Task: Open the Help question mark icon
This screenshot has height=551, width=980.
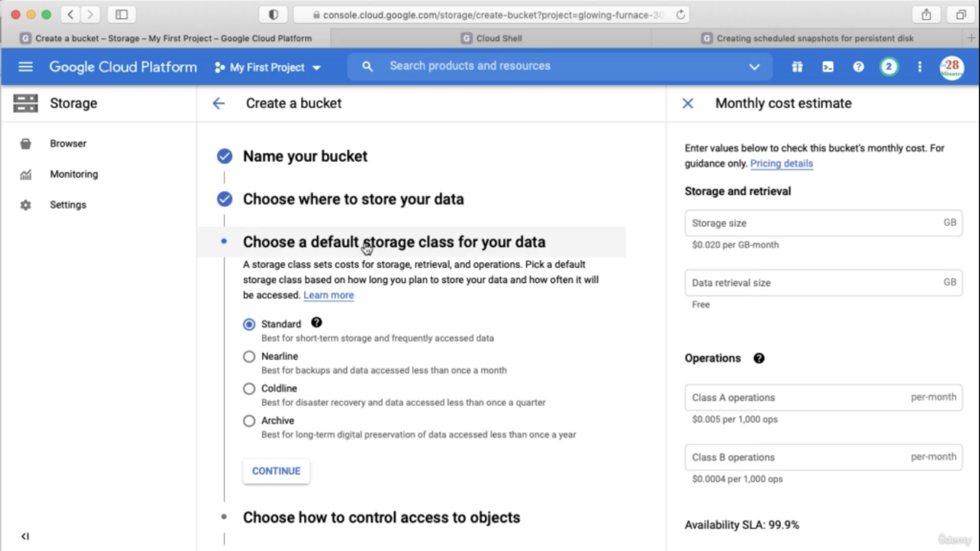Action: pyautogui.click(x=858, y=67)
